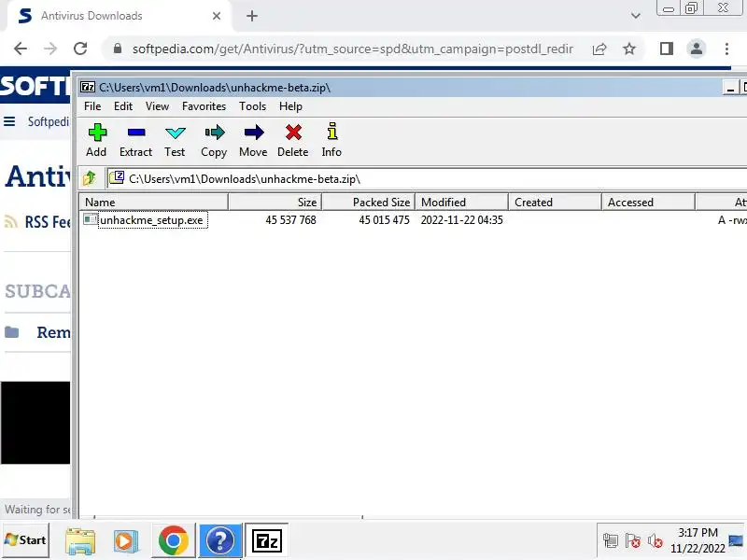
Task: Sort by the Name column header
Action: pos(153,202)
